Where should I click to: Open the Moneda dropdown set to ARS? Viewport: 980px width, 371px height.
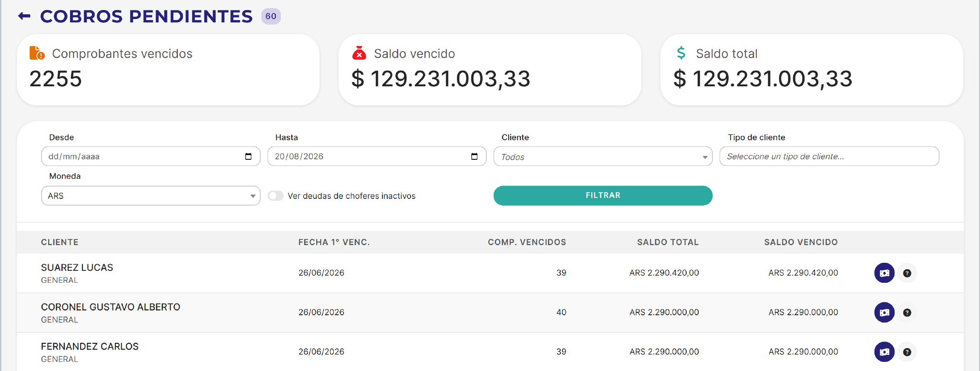point(151,196)
